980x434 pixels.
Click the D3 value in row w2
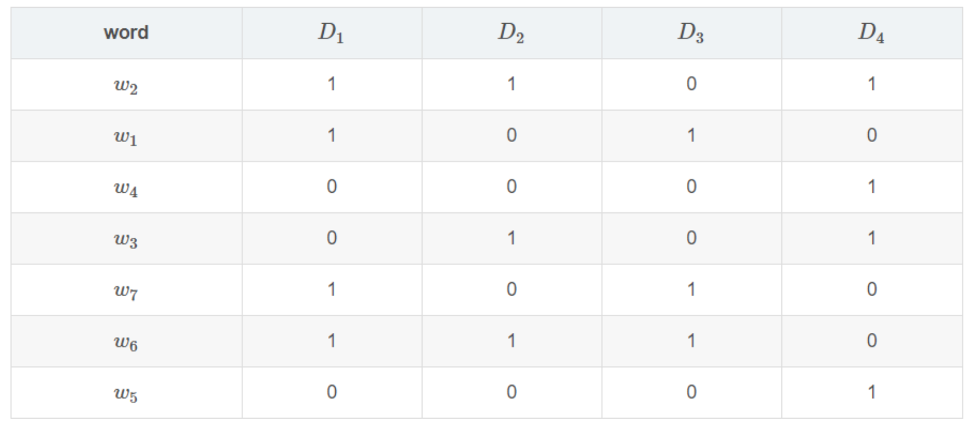[691, 84]
